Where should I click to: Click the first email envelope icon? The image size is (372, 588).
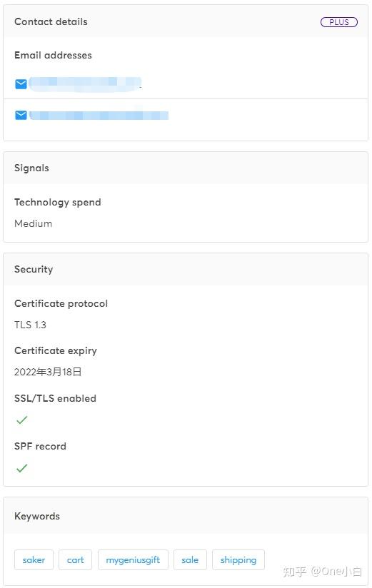tap(21, 84)
